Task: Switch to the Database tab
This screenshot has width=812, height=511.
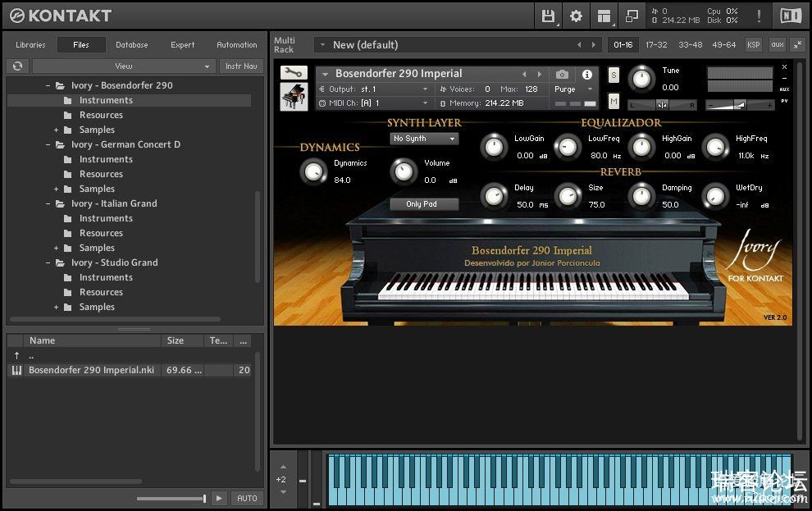Action: coord(131,45)
